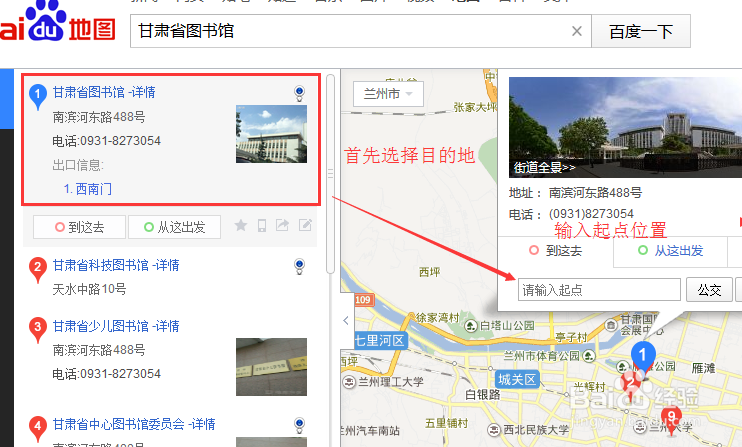Click the results list scrollbar
This screenshot has width=742, height=447.
[330, 174]
